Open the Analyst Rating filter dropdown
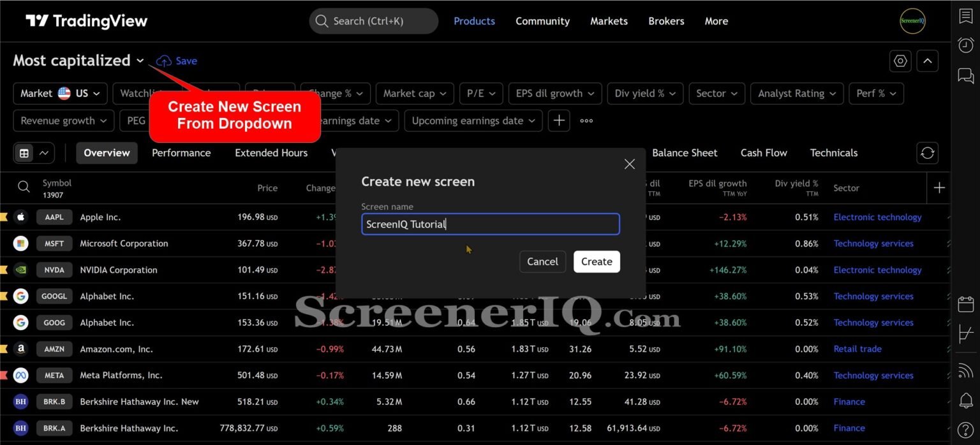This screenshot has height=445, width=980. point(796,94)
